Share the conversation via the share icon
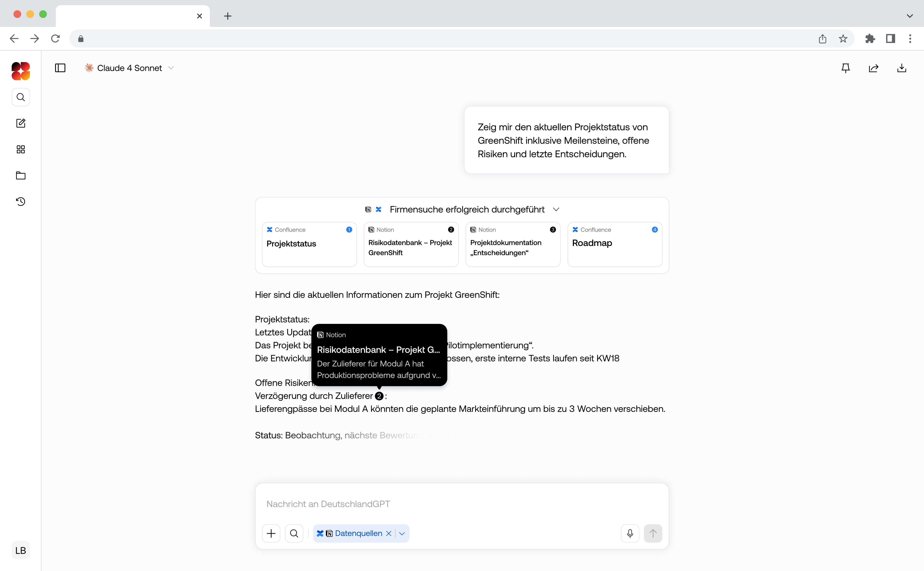Image resolution: width=924 pixels, height=571 pixels. point(874,68)
